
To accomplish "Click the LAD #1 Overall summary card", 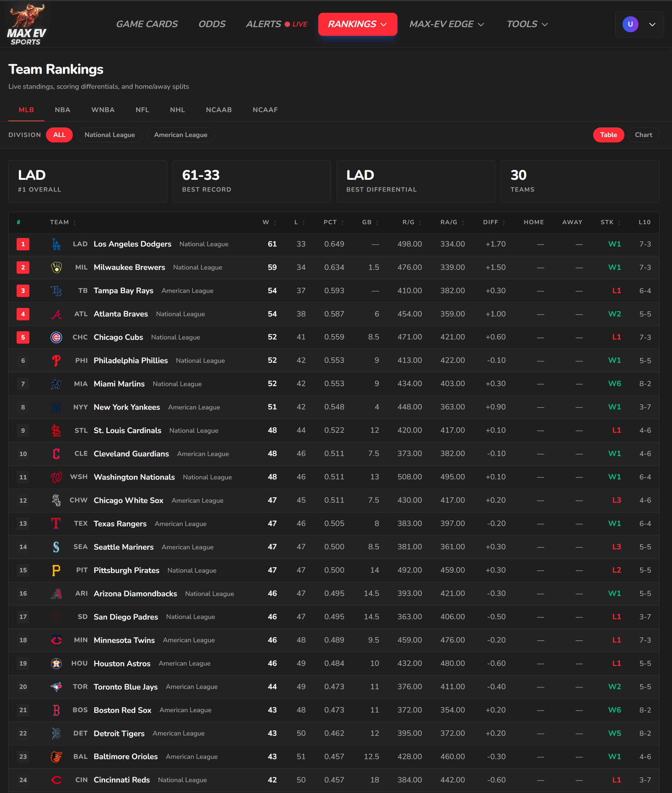I will point(87,181).
